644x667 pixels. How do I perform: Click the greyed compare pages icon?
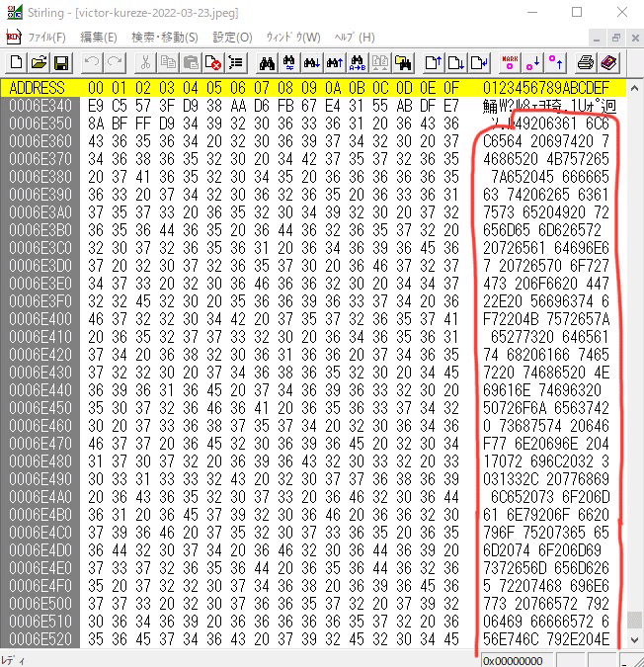click(379, 63)
